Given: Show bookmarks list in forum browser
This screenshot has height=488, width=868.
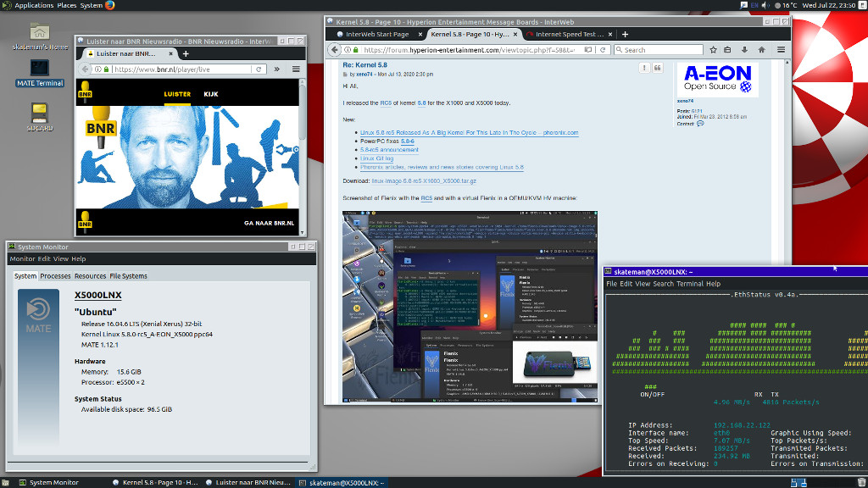Looking at the screenshot, I should click(x=727, y=50).
